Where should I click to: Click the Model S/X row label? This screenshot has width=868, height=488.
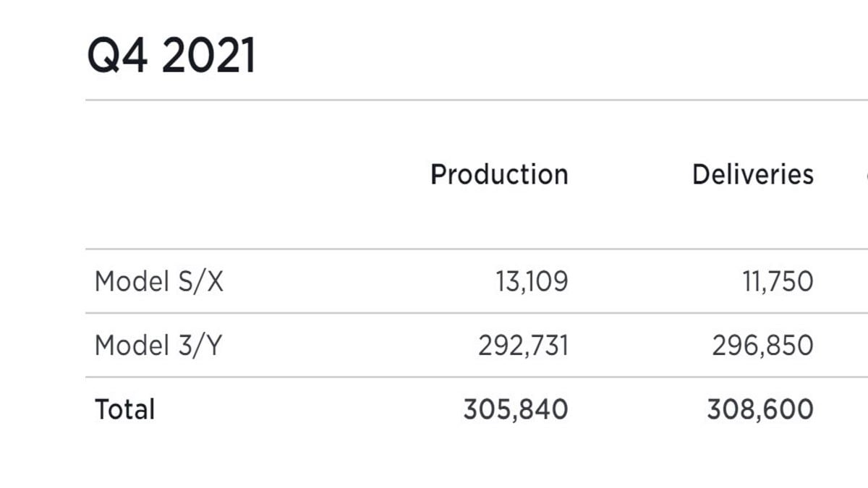[159, 281]
